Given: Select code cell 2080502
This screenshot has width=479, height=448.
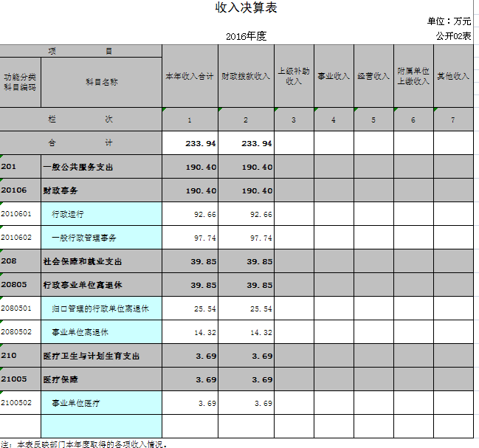Looking at the screenshot, I should pos(20,332).
